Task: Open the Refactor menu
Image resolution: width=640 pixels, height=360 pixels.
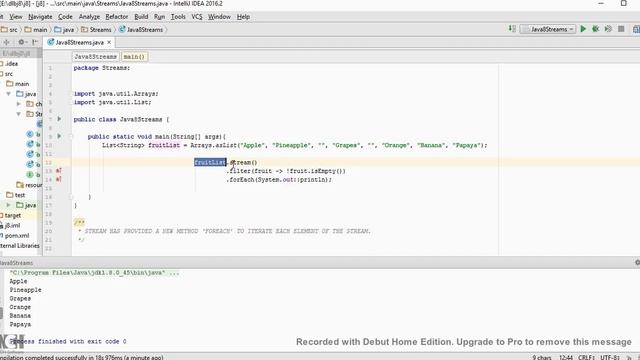Action: click(x=117, y=17)
